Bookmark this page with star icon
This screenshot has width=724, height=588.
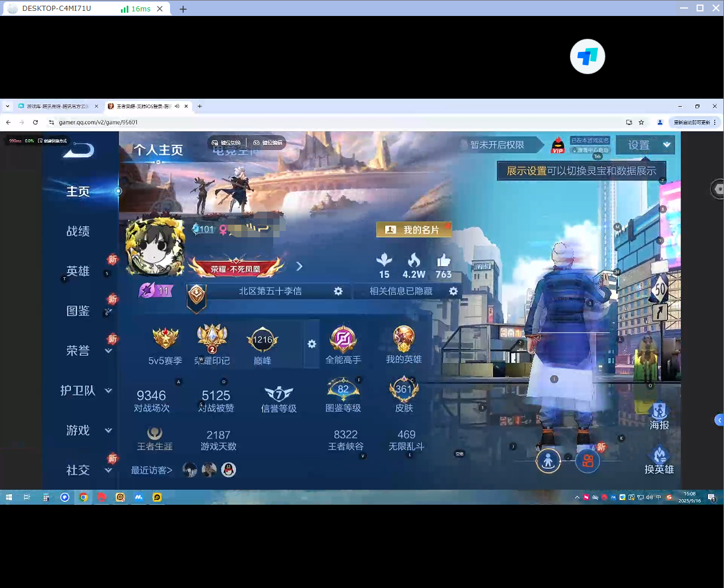point(641,122)
